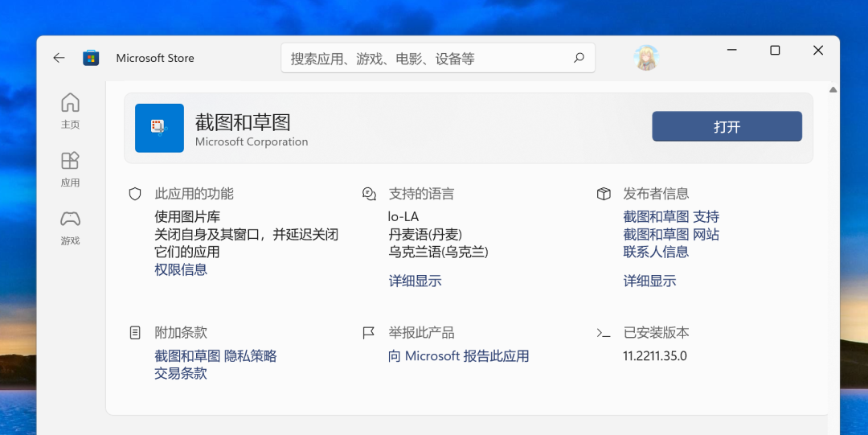Click the version number 11.2211.35.0

655,355
